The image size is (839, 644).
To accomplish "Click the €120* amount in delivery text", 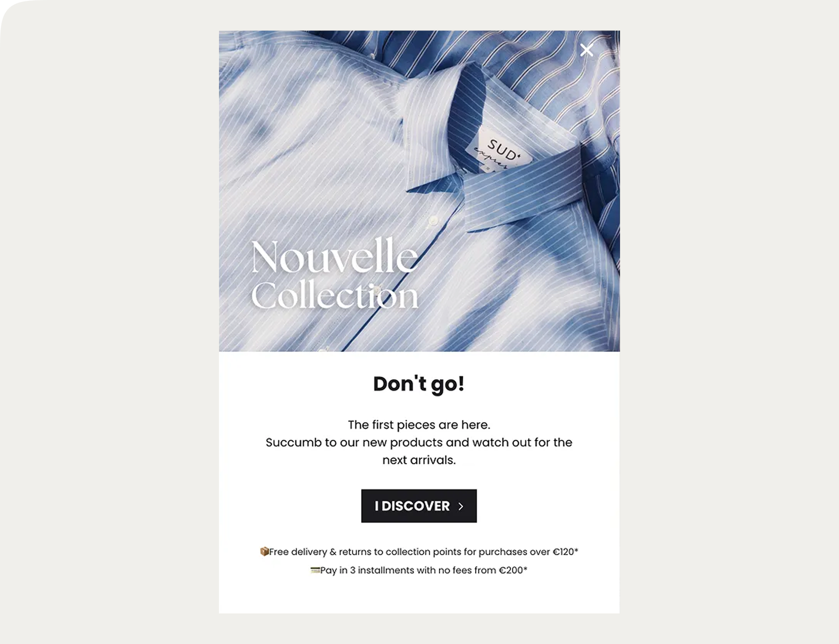I will (565, 552).
